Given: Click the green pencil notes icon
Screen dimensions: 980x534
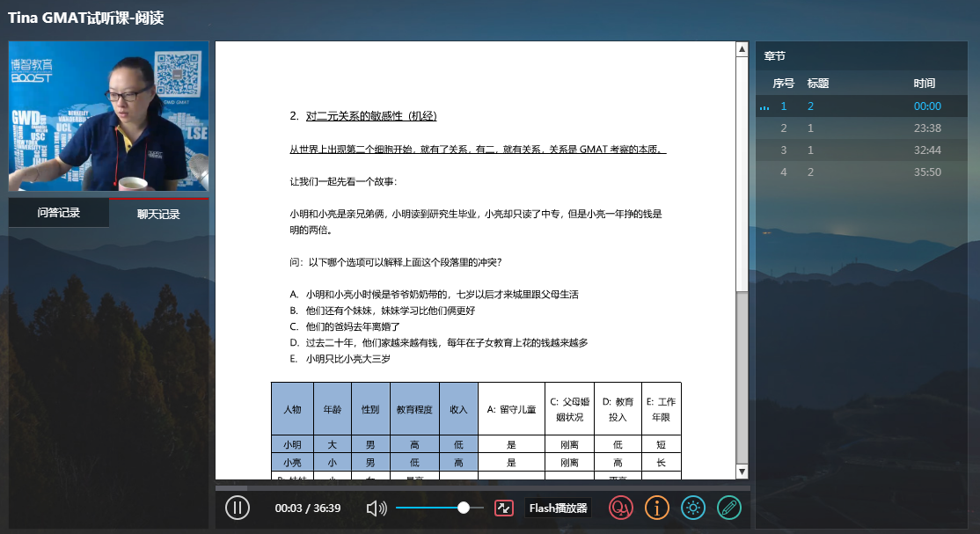Looking at the screenshot, I should pyautogui.click(x=728, y=508).
